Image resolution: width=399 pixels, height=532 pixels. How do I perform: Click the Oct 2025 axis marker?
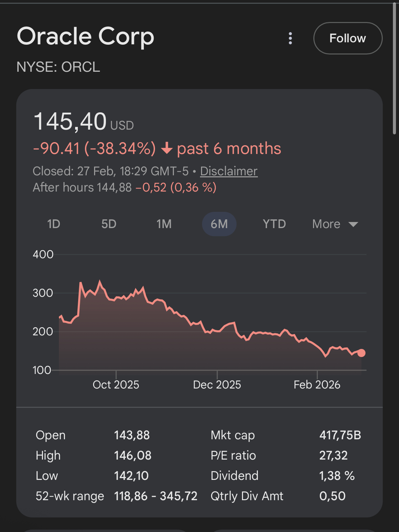tap(116, 384)
